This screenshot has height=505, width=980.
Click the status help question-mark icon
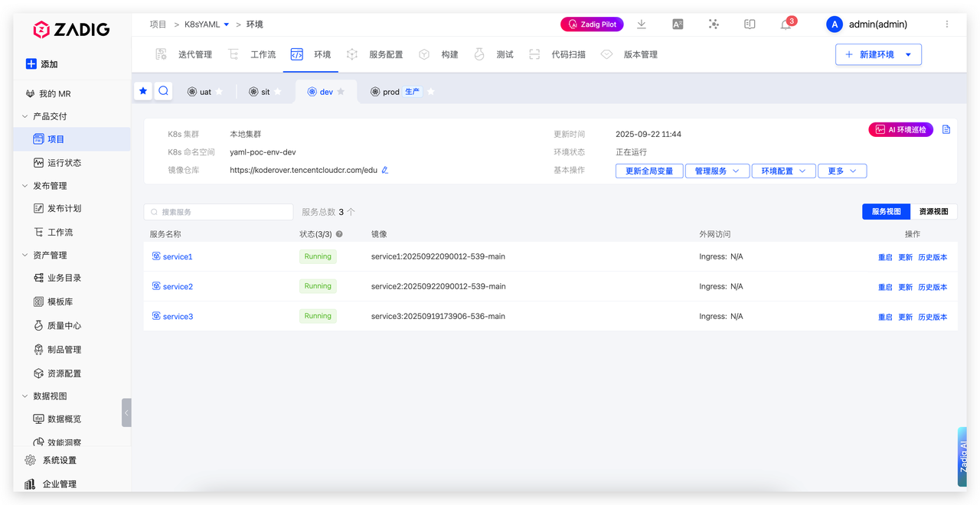[339, 234]
